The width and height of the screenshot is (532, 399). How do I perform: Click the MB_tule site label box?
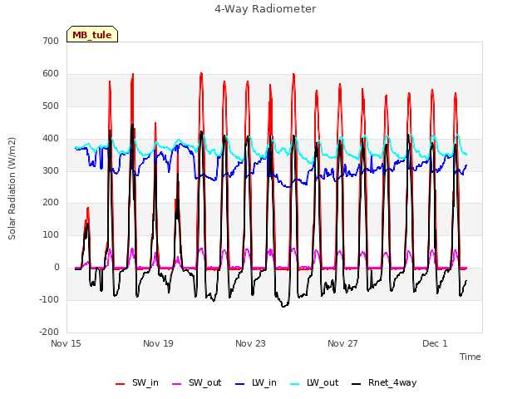92,34
